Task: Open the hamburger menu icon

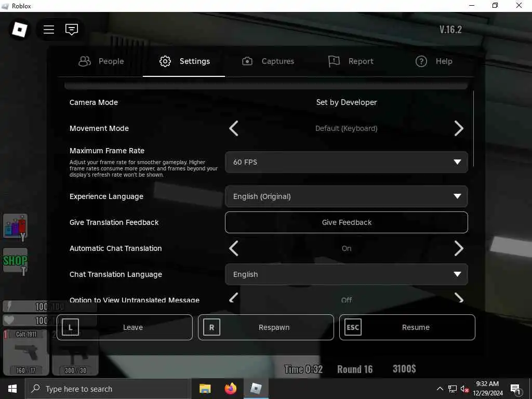Action: (49, 30)
